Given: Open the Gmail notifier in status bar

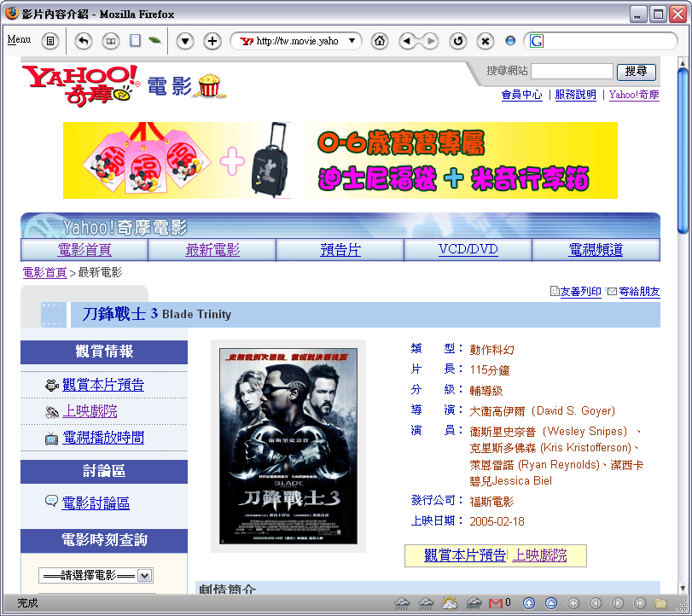Looking at the screenshot, I should (x=497, y=603).
